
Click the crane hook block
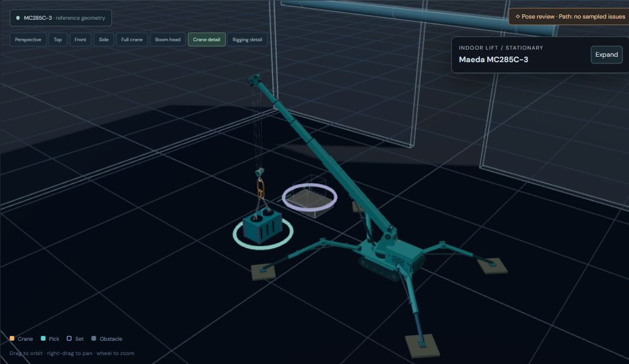click(x=260, y=173)
